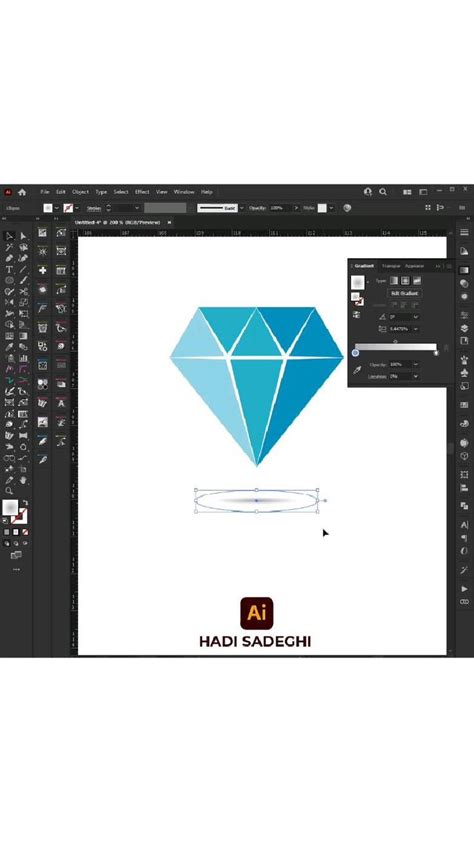Open the Arrange Documents icon
This screenshot has width=474, height=842.
(407, 192)
